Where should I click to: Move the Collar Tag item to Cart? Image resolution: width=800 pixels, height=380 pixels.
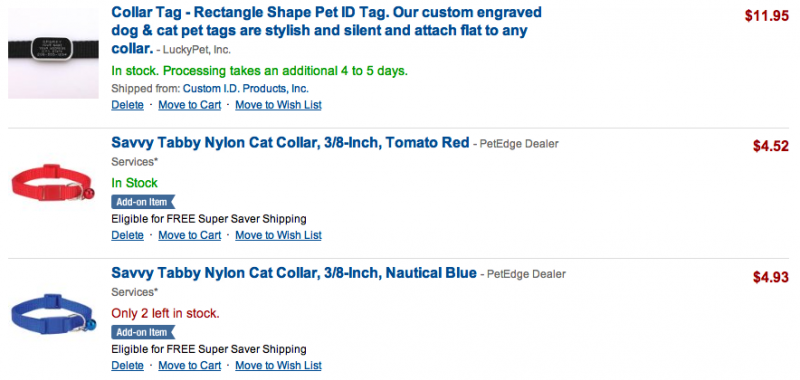[190, 105]
